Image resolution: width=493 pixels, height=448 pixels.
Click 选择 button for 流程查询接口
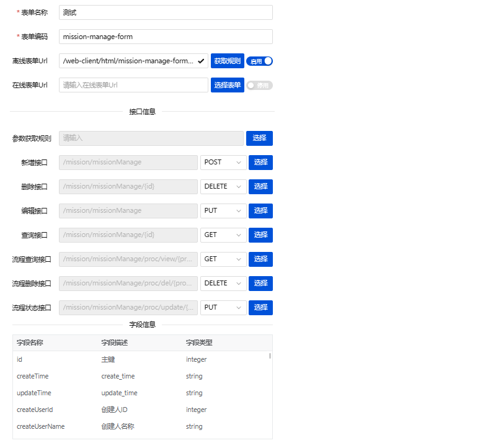pos(260,259)
